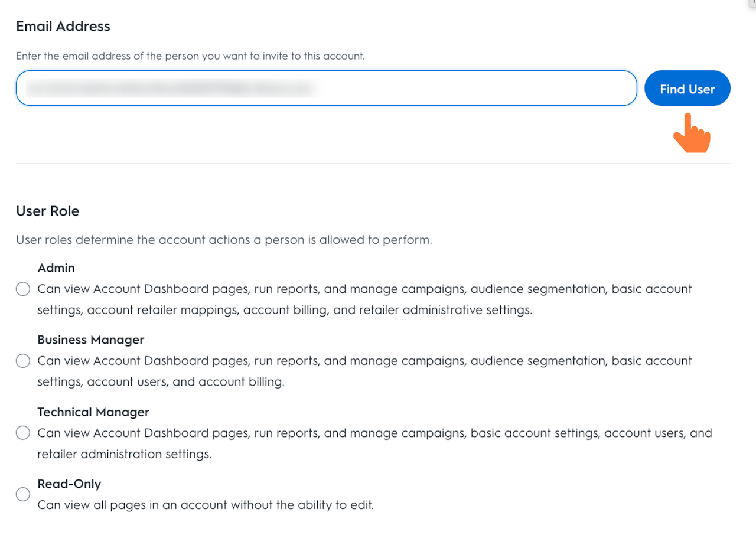Image resolution: width=756 pixels, height=548 pixels.
Task: Focus the email address input field
Action: point(326,89)
